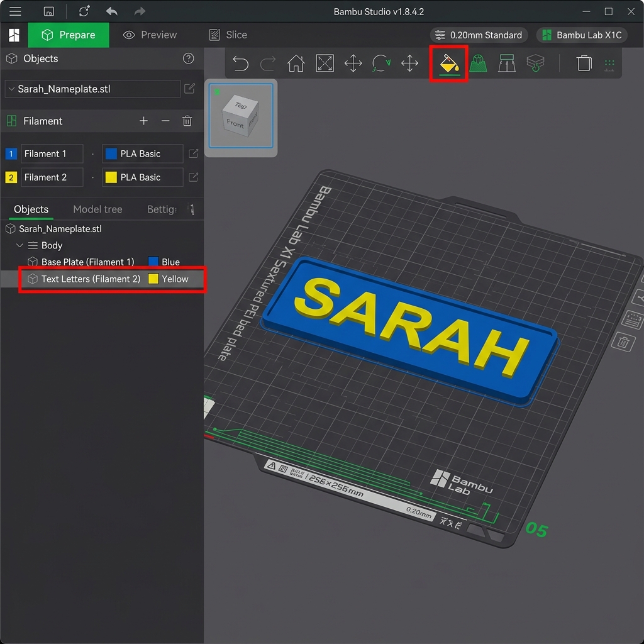Select the color painting bucket tool
The image size is (644, 644).
click(x=449, y=64)
